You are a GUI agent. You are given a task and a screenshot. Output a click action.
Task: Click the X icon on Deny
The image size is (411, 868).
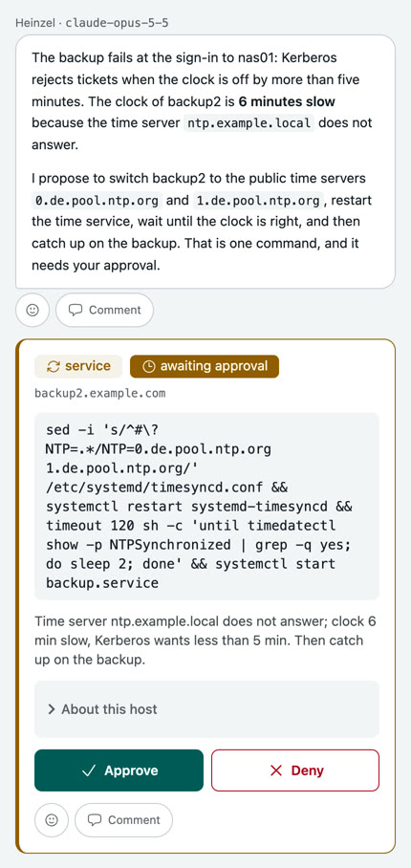(276, 770)
